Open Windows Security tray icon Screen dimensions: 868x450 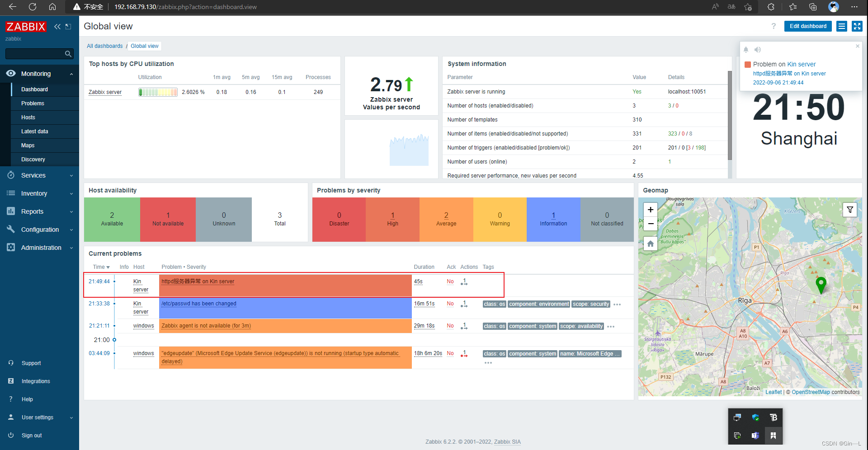pos(755,417)
